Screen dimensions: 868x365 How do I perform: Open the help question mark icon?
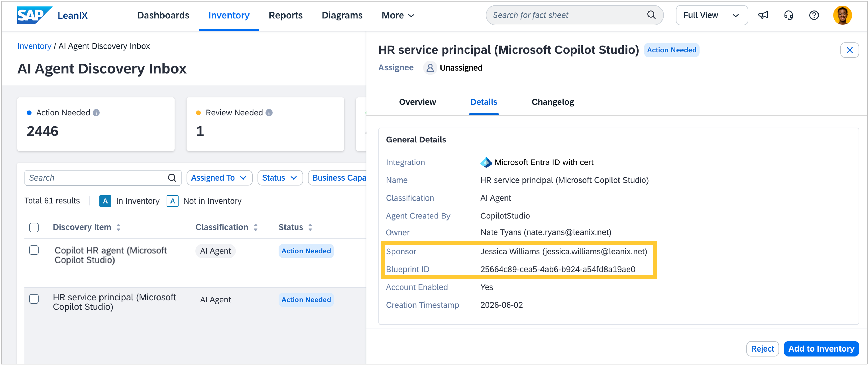(x=814, y=15)
